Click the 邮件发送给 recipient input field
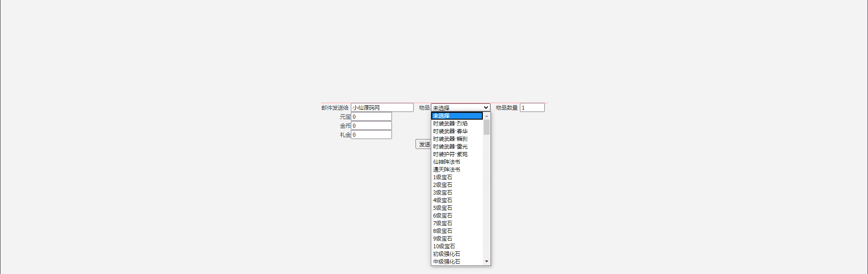The width and height of the screenshot is (868, 274). coord(382,107)
